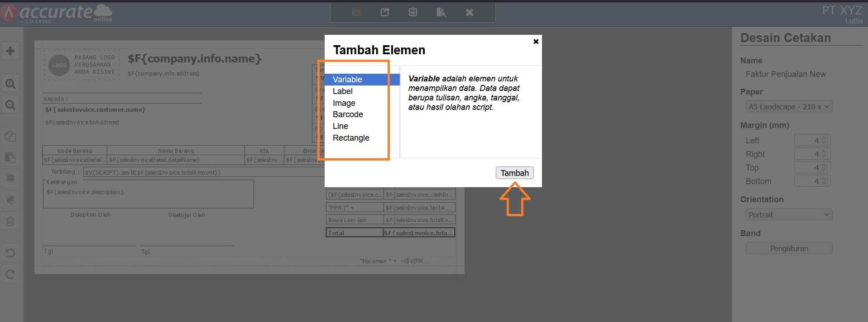The width and height of the screenshot is (868, 322).
Task: Click the Kode Barang column header
Action: [x=75, y=151]
